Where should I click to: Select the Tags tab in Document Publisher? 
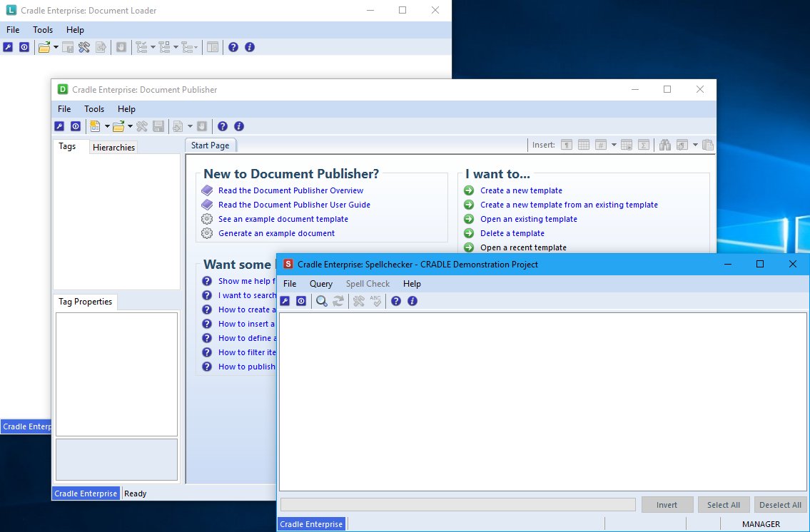click(67, 146)
